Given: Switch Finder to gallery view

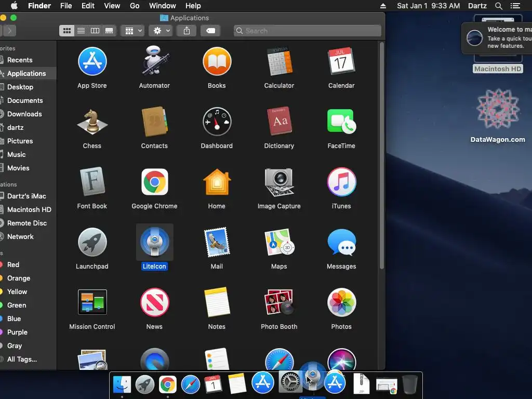Looking at the screenshot, I should pyautogui.click(x=109, y=31).
